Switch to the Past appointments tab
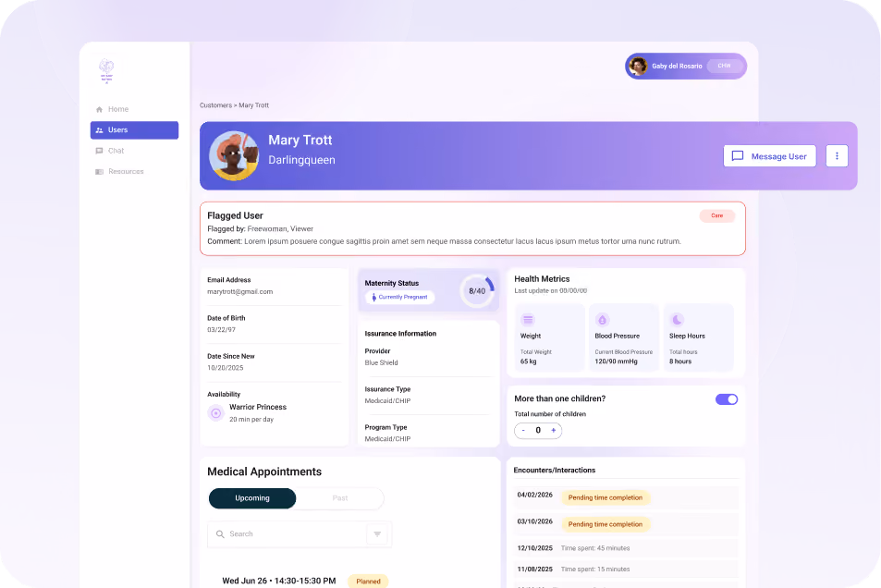881x588 pixels. 340,498
